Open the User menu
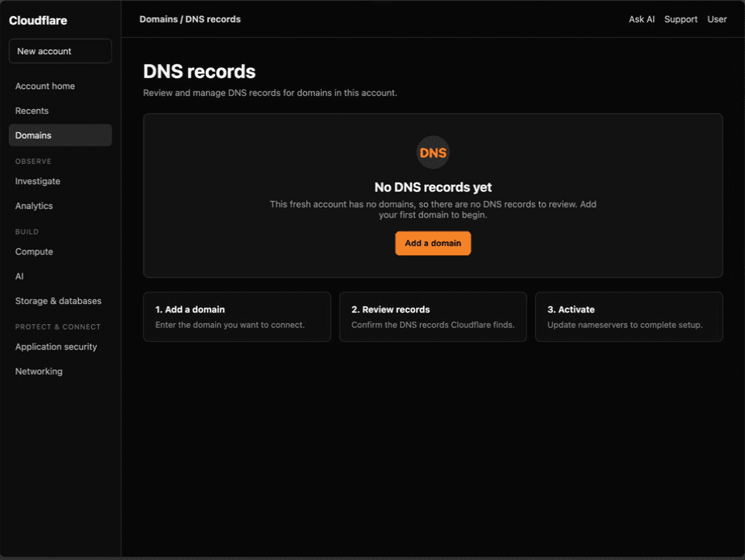Viewport: 745px width, 560px height. (716, 19)
